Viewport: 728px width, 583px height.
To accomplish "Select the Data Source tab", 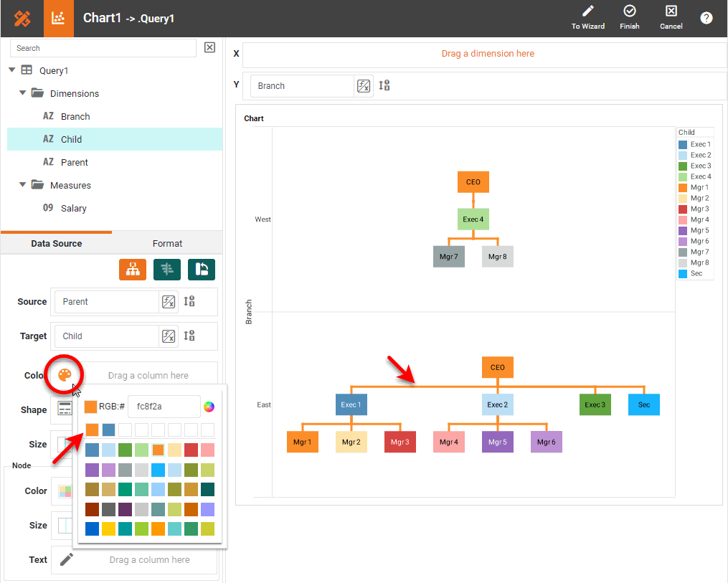I will coord(56,243).
